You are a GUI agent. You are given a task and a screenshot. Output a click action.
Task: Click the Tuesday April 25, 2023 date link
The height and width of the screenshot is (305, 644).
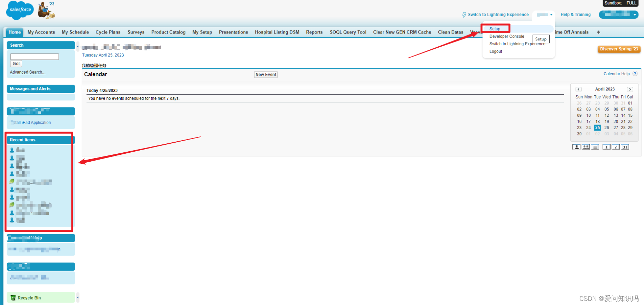click(103, 55)
